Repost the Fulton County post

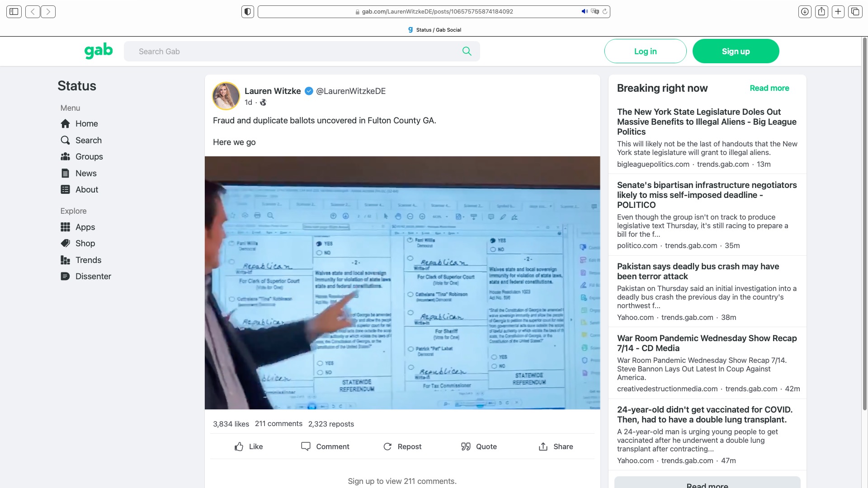click(x=402, y=446)
